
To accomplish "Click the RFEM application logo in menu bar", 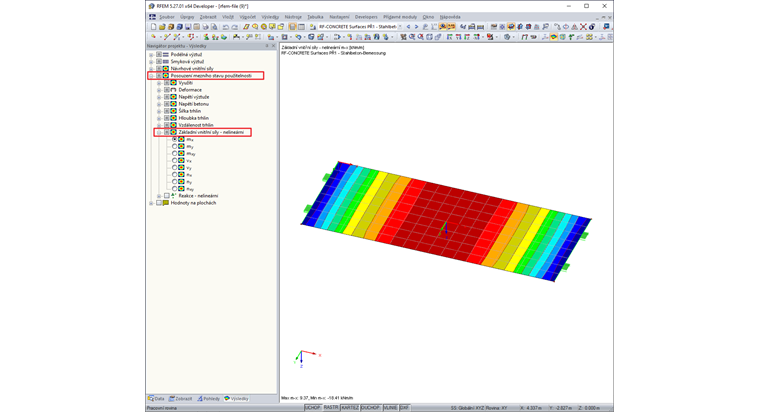I will 152,17.
